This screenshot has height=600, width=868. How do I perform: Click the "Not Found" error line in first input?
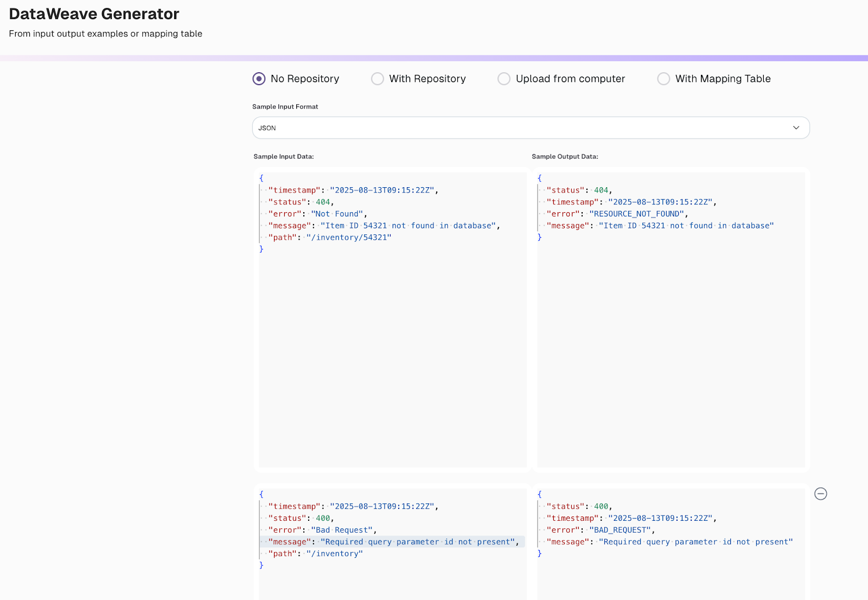(x=317, y=214)
